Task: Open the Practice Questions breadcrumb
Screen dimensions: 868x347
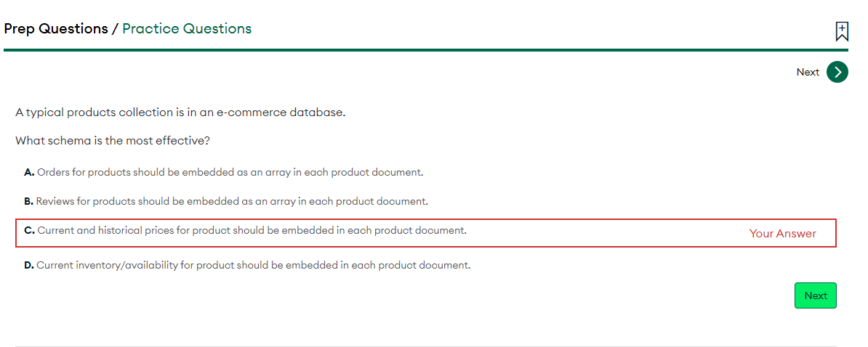Action: coord(187,29)
